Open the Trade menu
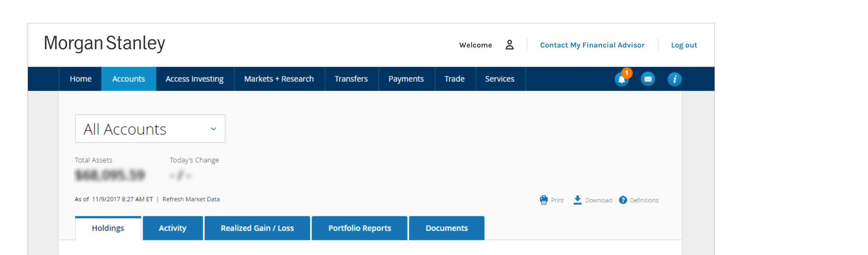This screenshot has height=255, width=868. pos(454,79)
